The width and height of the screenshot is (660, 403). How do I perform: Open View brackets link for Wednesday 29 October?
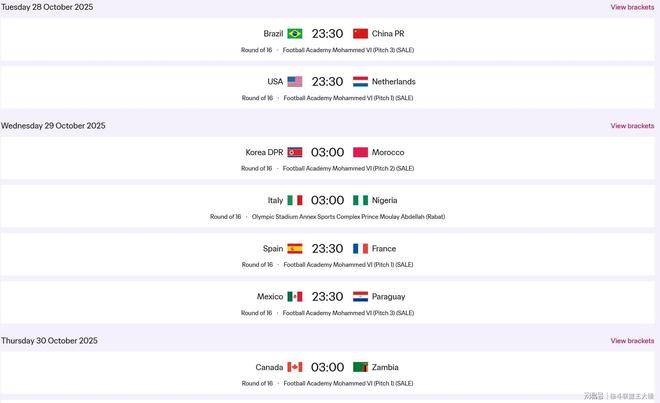pos(632,126)
